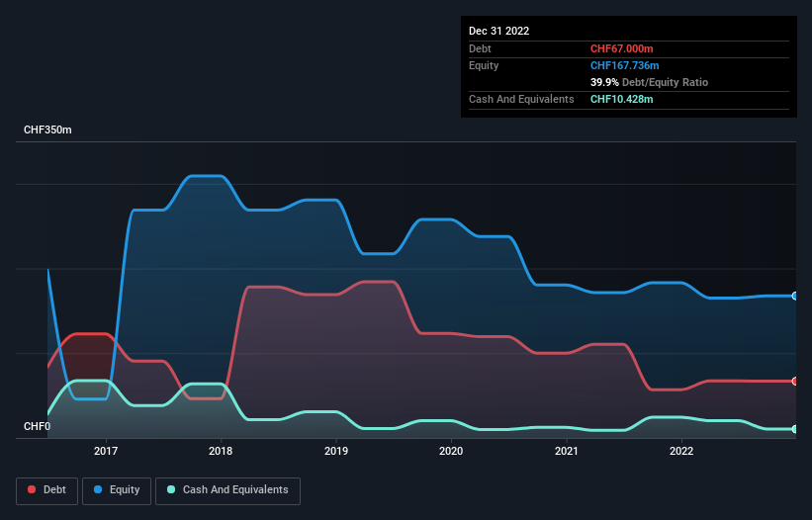Click the 2022 x-axis label
The width and height of the screenshot is (812, 520).
[681, 451]
